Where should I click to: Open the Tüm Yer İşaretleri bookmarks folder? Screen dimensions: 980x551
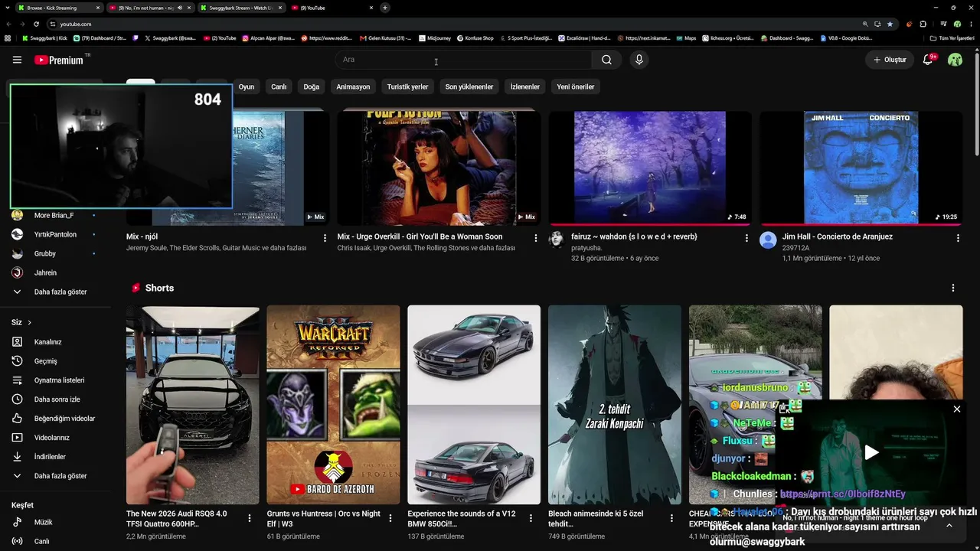pyautogui.click(x=952, y=37)
